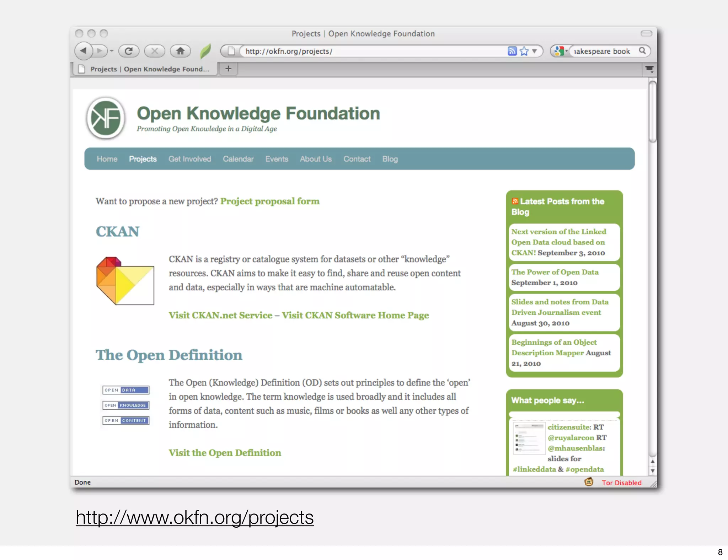Open the Blog navigation item
Viewport: 728px width, 560px height.
[x=390, y=159]
